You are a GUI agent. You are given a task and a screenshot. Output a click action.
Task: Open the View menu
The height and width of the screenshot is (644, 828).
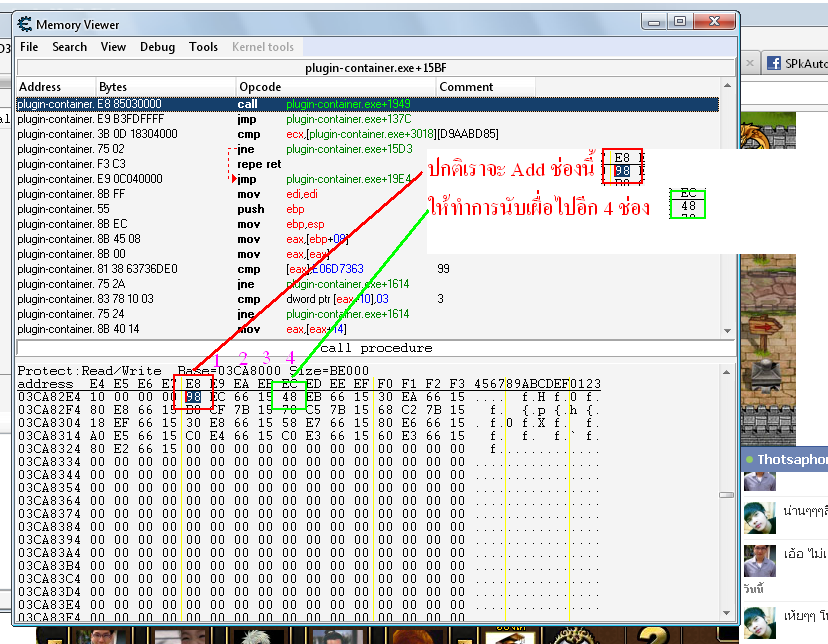[x=113, y=47]
